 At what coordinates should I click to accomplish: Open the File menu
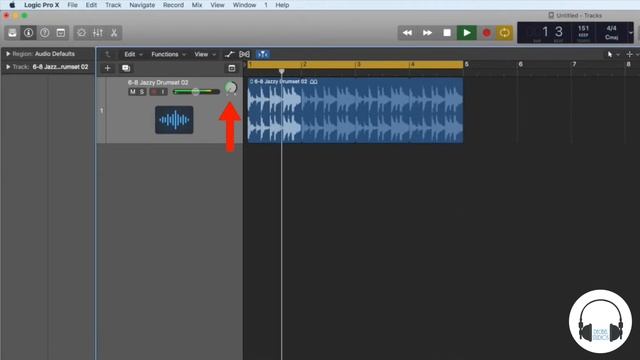[x=72, y=5]
